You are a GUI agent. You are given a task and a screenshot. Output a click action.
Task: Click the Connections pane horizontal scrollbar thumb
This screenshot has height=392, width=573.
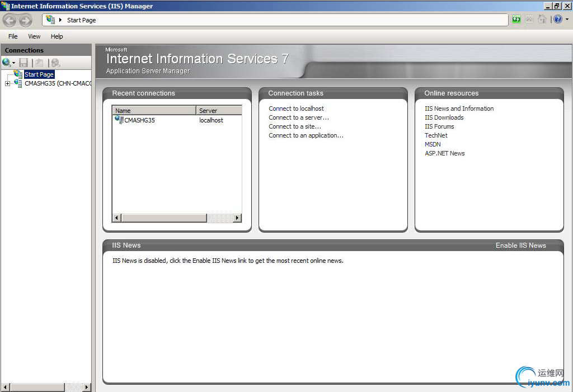(x=37, y=388)
